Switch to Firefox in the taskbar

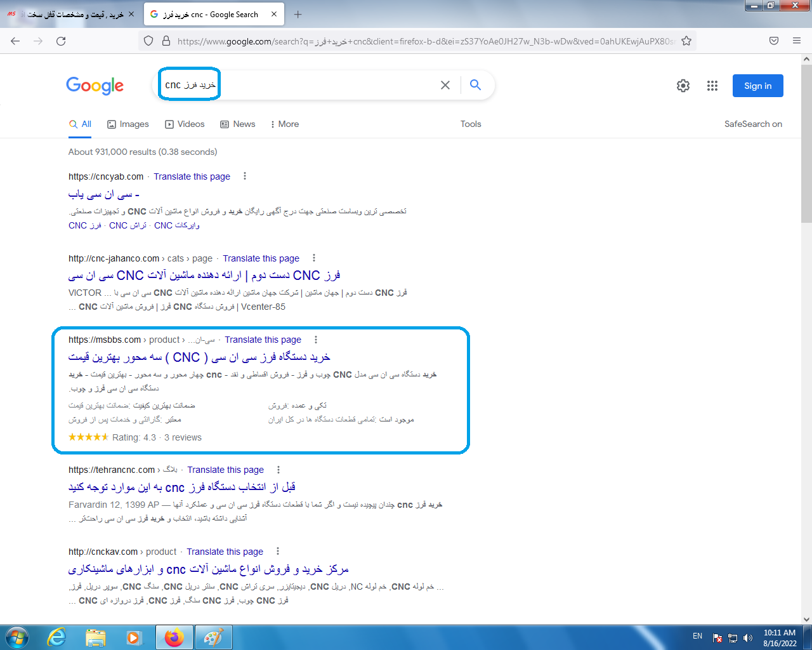pyautogui.click(x=173, y=637)
